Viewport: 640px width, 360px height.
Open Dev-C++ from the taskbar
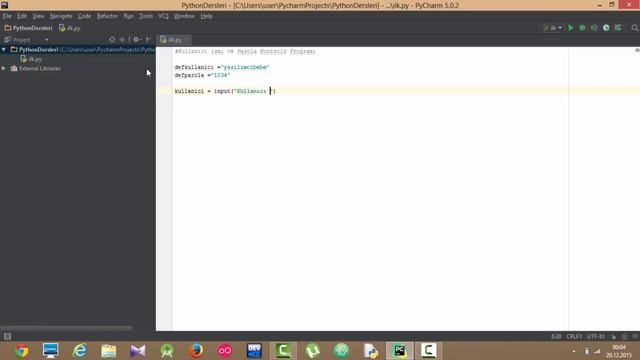click(x=254, y=351)
